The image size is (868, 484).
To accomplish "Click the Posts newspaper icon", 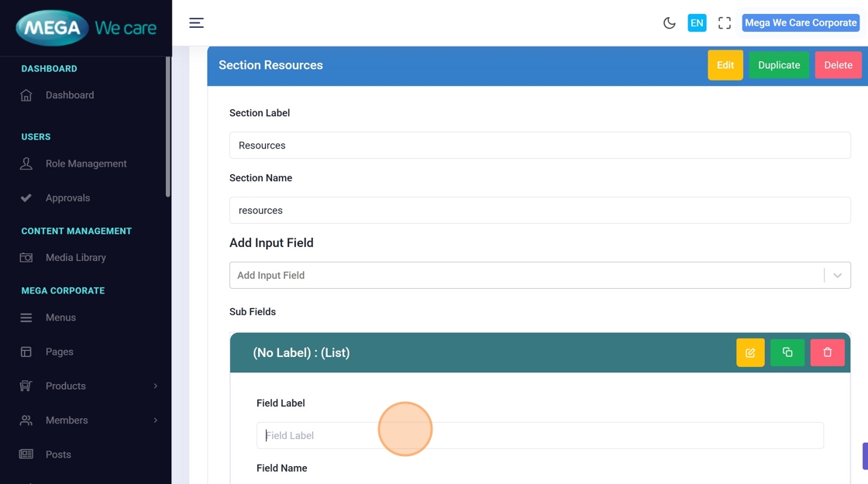I will [x=26, y=454].
